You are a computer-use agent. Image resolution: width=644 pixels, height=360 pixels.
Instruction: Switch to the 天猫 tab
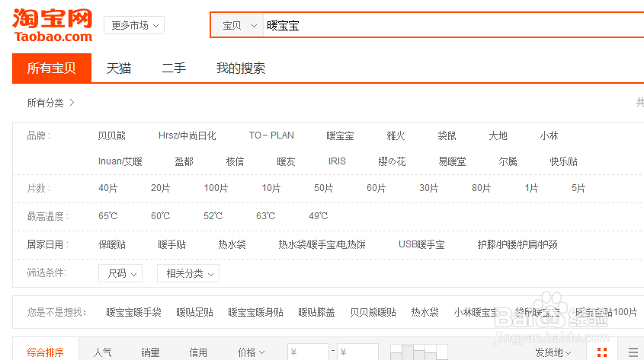click(x=119, y=68)
